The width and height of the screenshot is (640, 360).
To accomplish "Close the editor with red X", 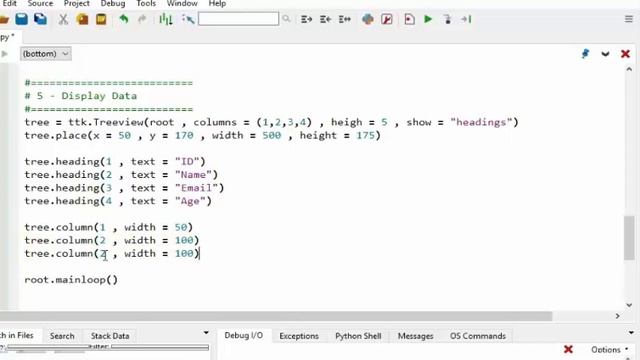I will pyautogui.click(x=625, y=54).
